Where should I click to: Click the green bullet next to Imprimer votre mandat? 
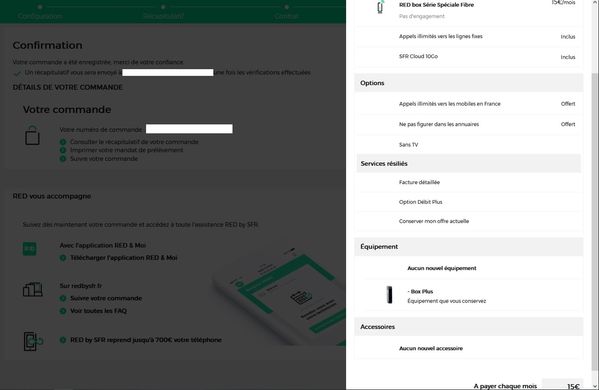63,150
